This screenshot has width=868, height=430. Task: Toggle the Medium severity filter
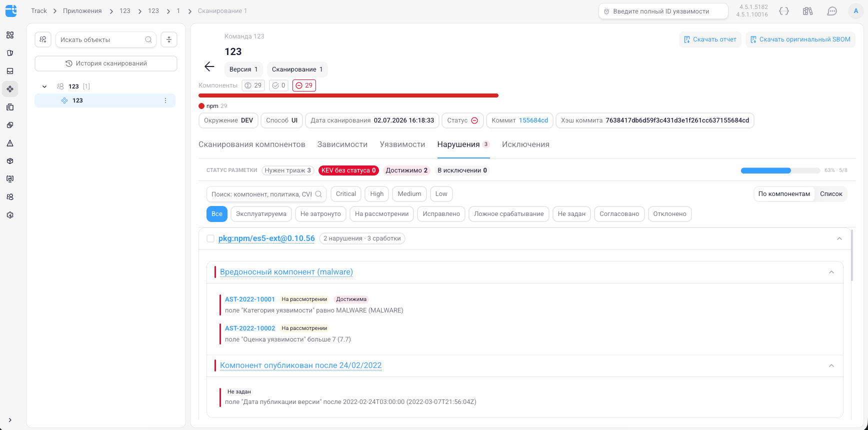click(x=409, y=194)
